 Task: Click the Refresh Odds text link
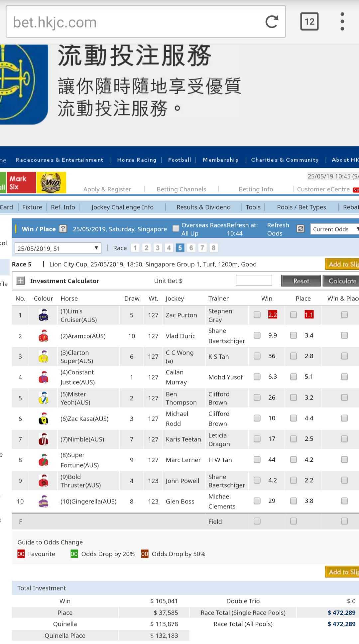tap(278, 229)
